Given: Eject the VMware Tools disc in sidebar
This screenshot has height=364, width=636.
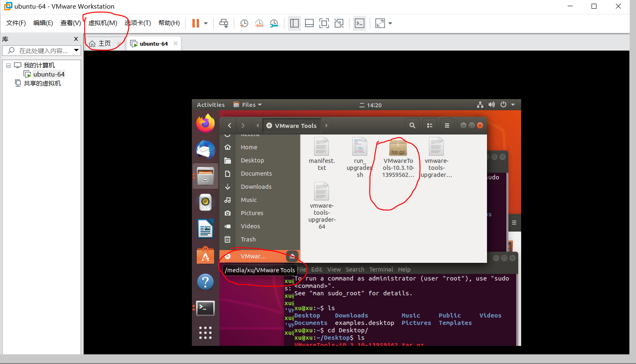Looking at the screenshot, I should coord(292,256).
